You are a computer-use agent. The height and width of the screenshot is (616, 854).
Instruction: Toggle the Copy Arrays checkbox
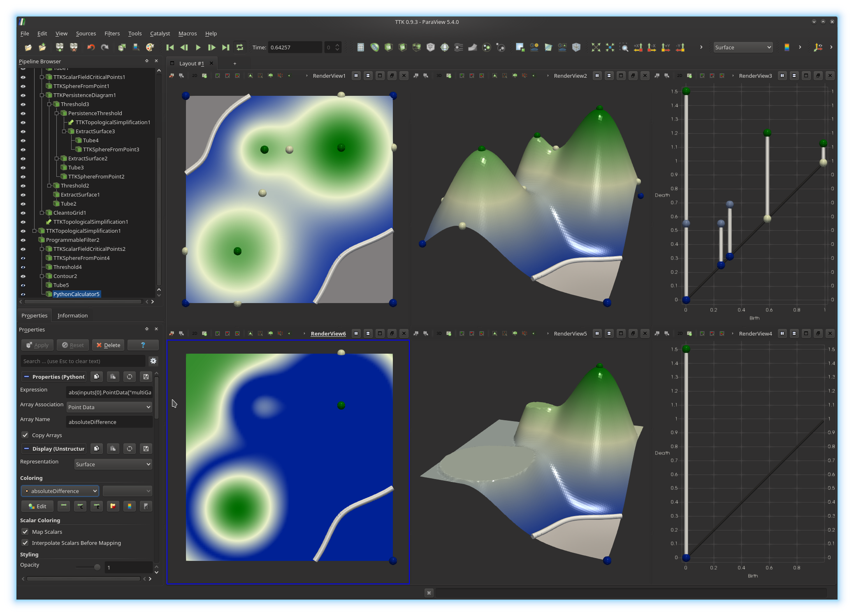[25, 435]
